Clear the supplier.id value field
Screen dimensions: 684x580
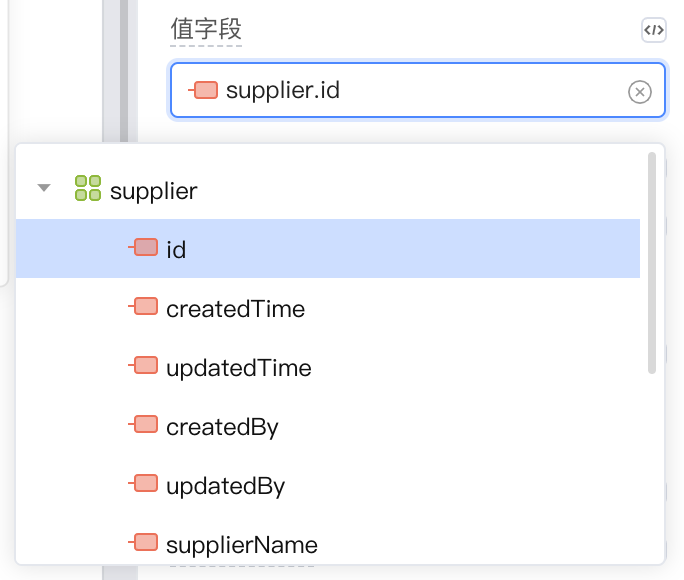640,92
